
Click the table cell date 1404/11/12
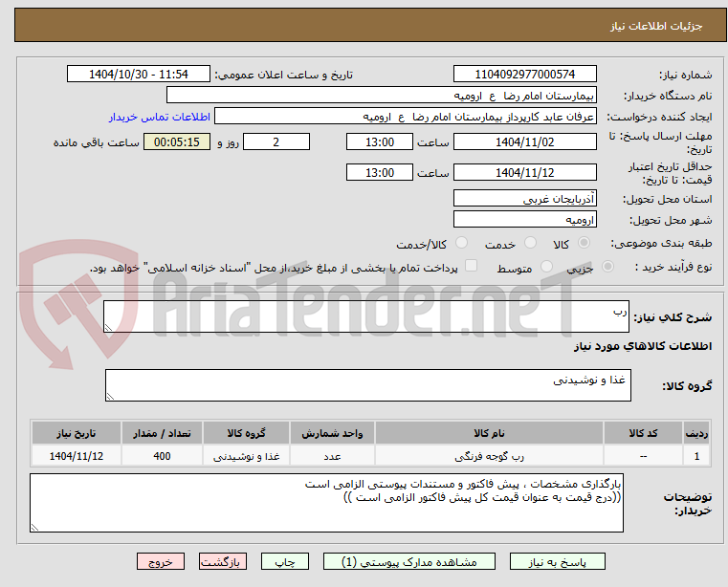pos(77,456)
